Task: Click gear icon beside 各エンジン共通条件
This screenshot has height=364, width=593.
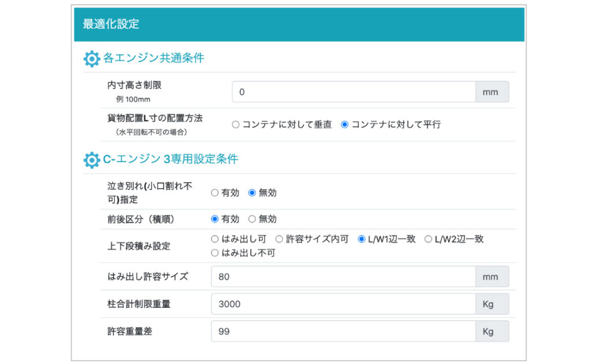Action: coord(91,58)
